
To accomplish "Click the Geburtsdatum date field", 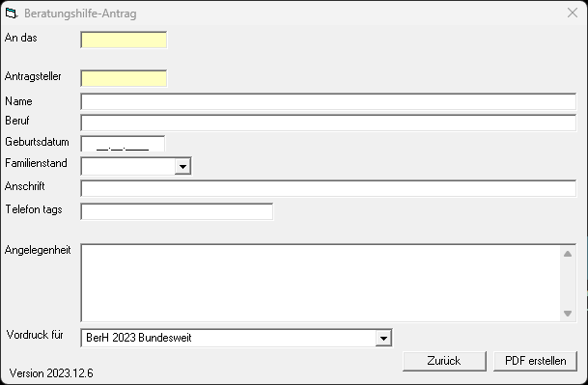I will 123,144.
